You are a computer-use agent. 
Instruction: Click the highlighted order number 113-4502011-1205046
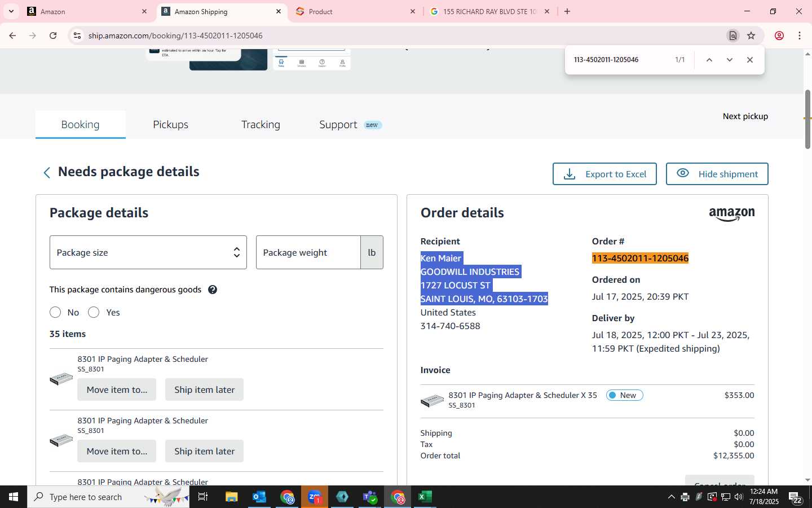640,258
